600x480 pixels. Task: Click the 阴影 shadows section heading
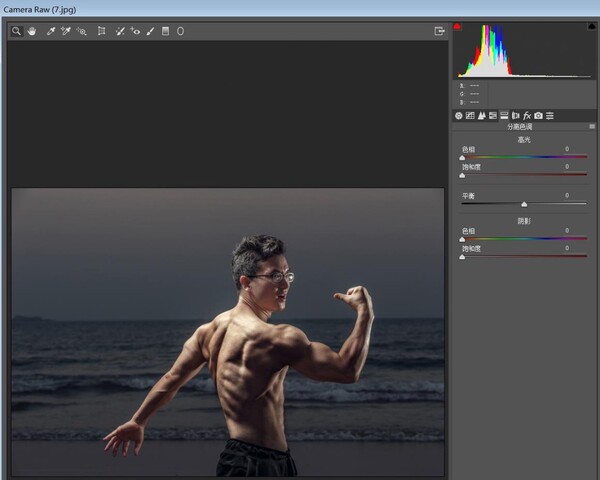[524, 221]
